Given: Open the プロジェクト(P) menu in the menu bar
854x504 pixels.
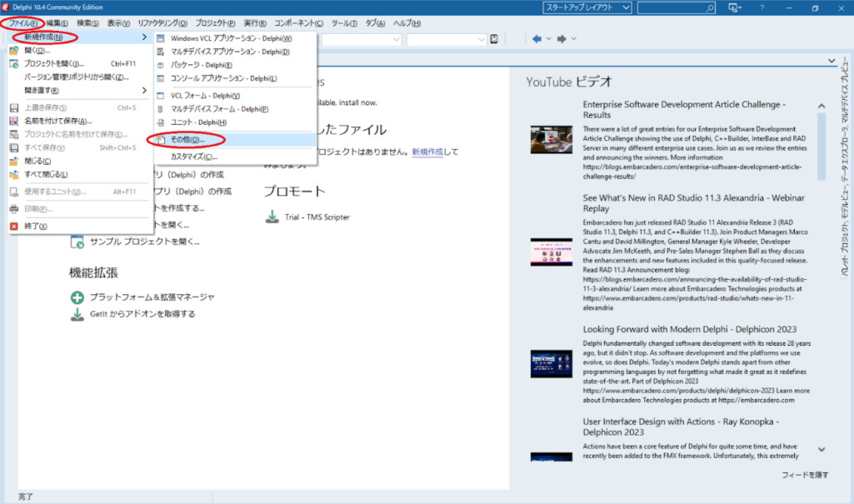Looking at the screenshot, I should pos(215,23).
